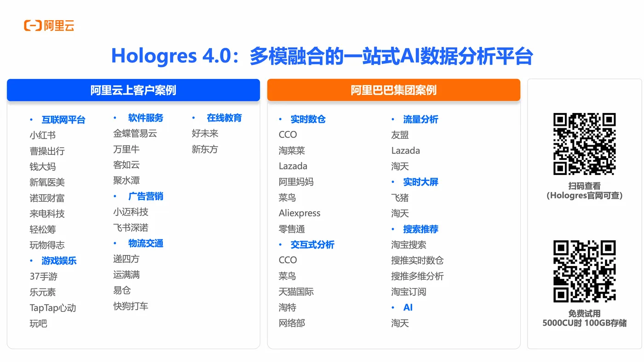Click the 运满满 entry
Viewport: 644px width, 362px height.
point(126,275)
